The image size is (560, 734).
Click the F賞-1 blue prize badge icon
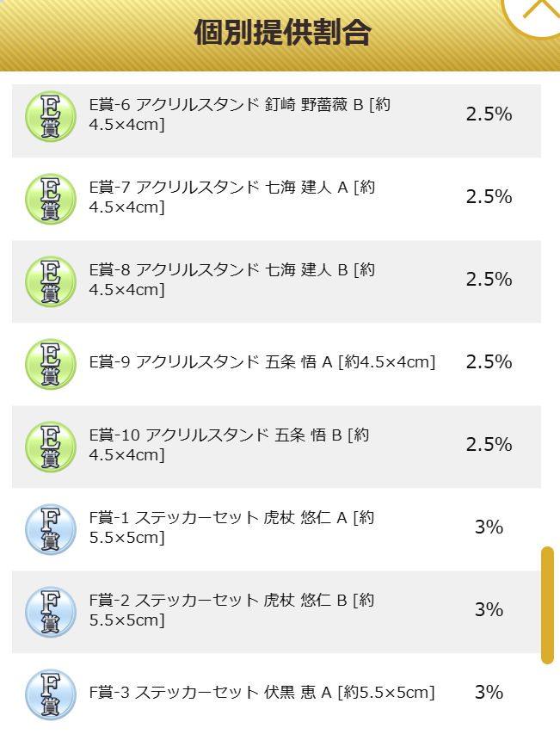coord(51,529)
